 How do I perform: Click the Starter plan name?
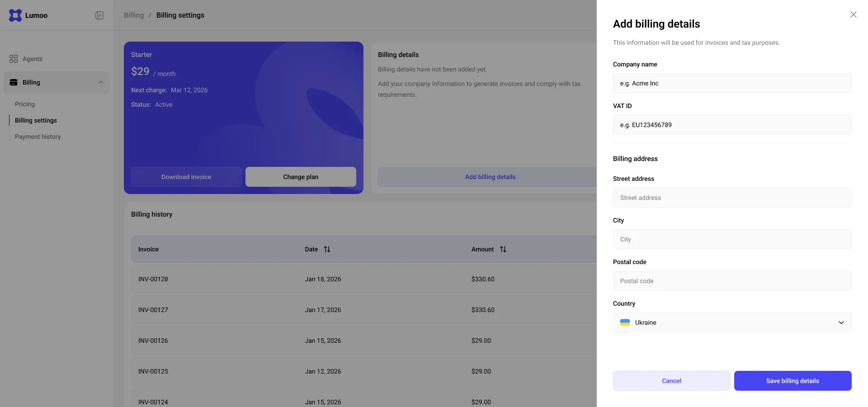[x=142, y=55]
